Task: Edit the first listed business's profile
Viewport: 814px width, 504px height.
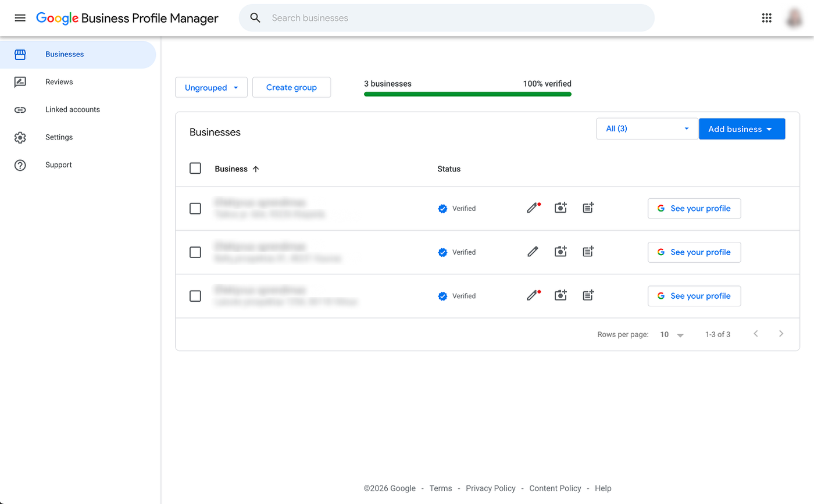Action: point(533,208)
